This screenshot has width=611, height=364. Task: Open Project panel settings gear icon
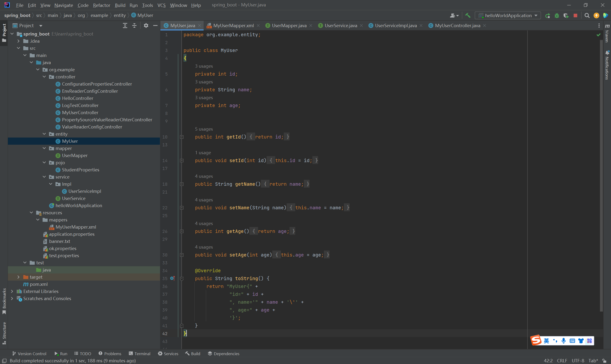(146, 26)
